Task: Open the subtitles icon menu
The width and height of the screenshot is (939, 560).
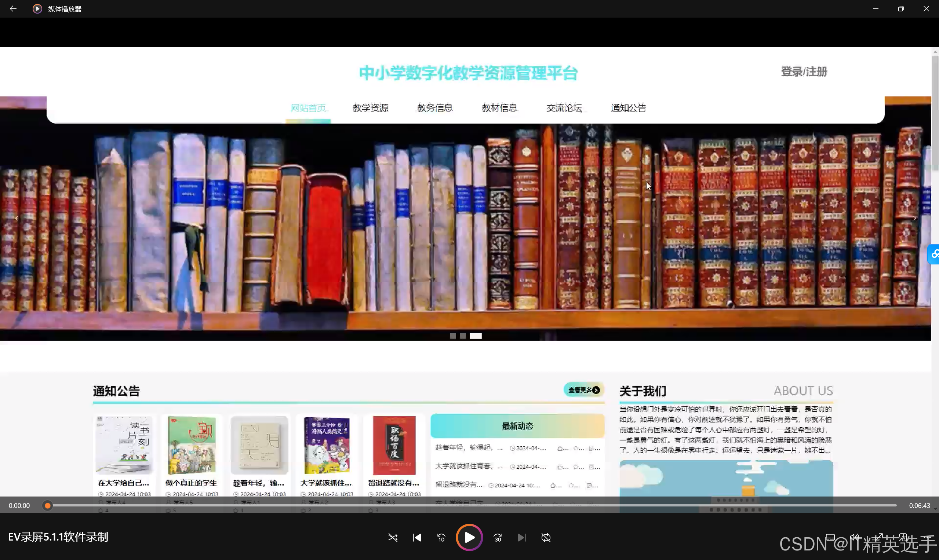Action: click(x=830, y=537)
